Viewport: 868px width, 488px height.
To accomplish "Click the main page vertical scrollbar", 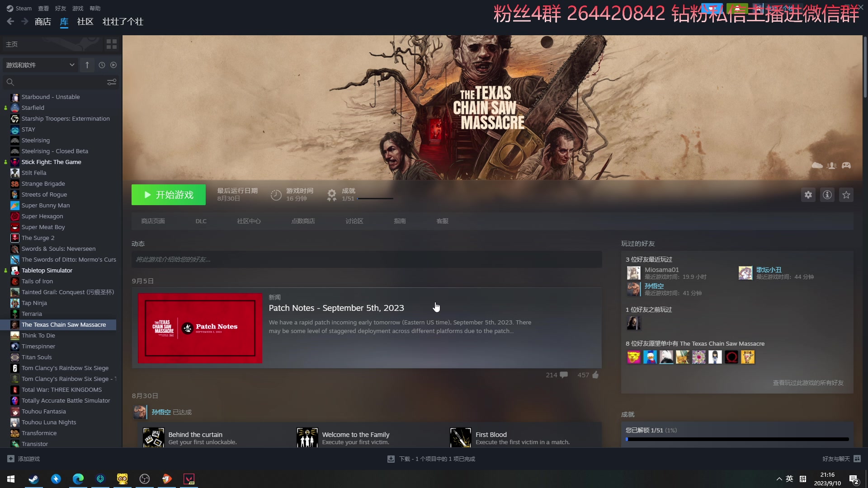I will coord(865,68).
